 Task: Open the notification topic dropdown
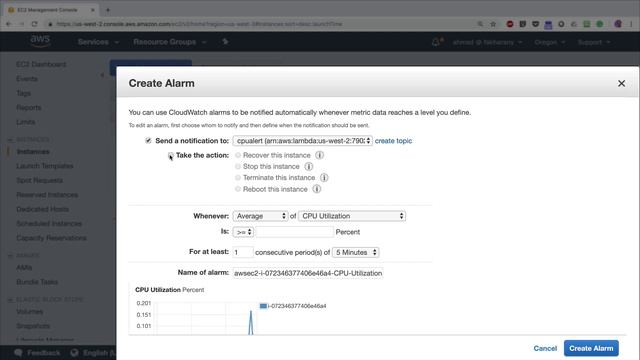(x=302, y=141)
